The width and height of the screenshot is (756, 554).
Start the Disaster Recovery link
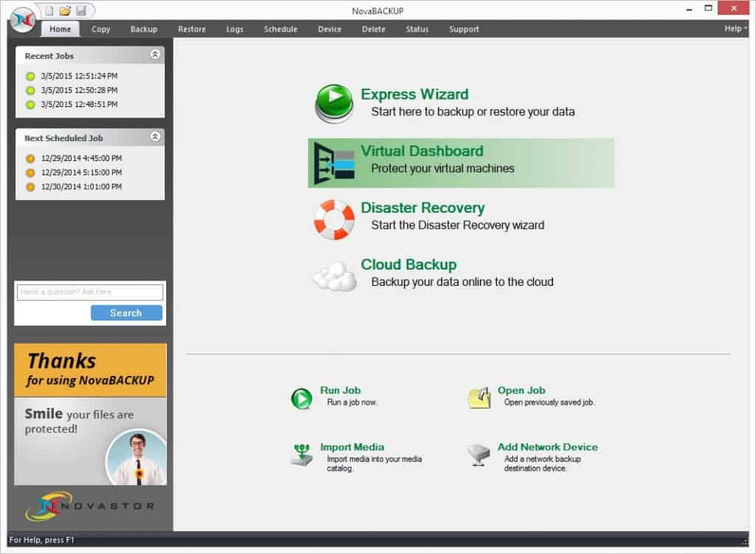coord(423,208)
